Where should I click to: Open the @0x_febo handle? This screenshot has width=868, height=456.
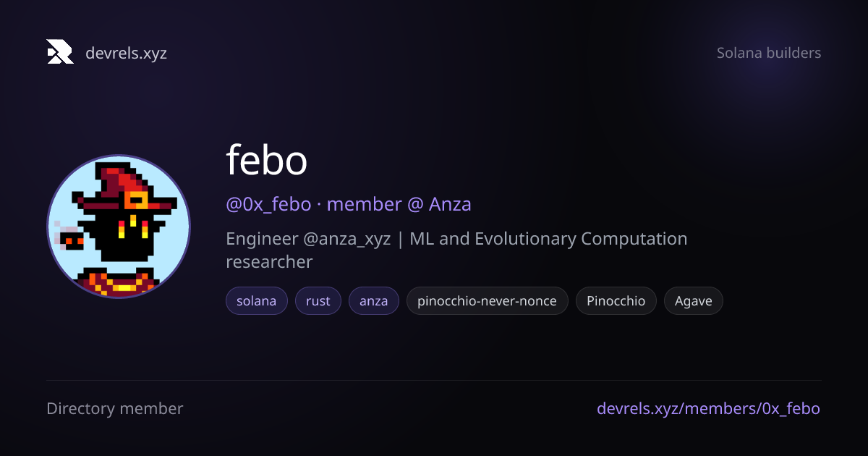coord(268,204)
